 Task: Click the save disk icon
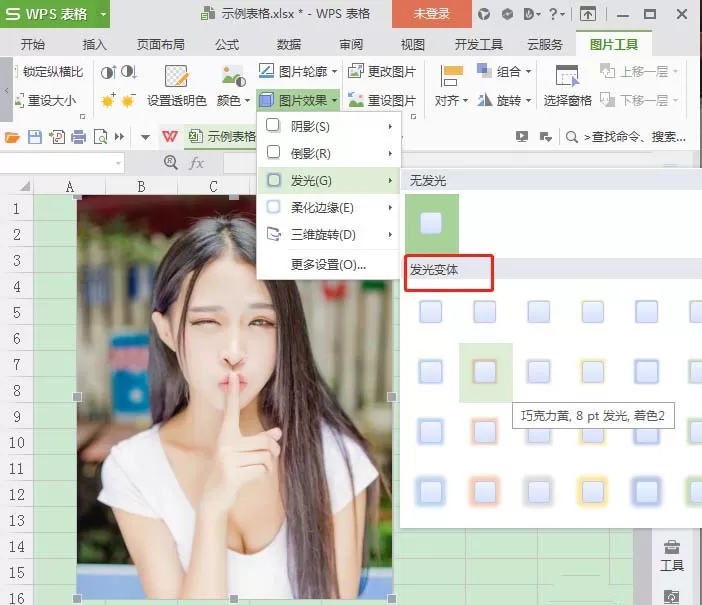tap(34, 137)
